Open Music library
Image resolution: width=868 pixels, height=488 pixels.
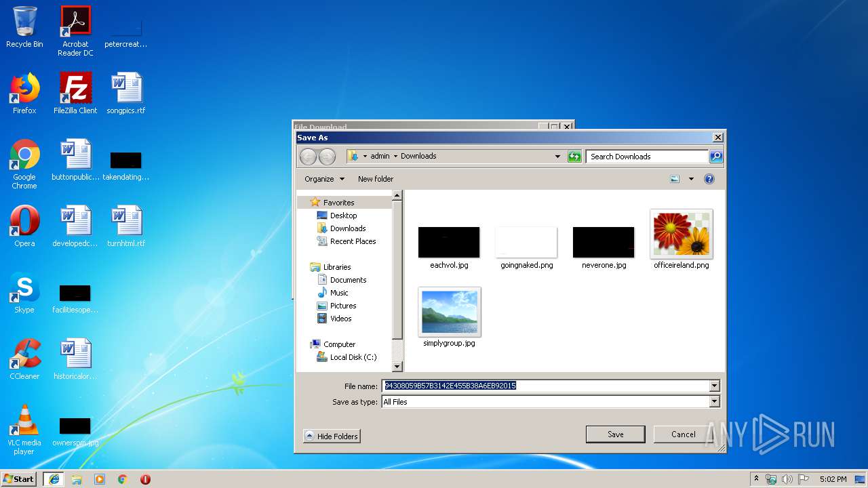pyautogui.click(x=339, y=293)
